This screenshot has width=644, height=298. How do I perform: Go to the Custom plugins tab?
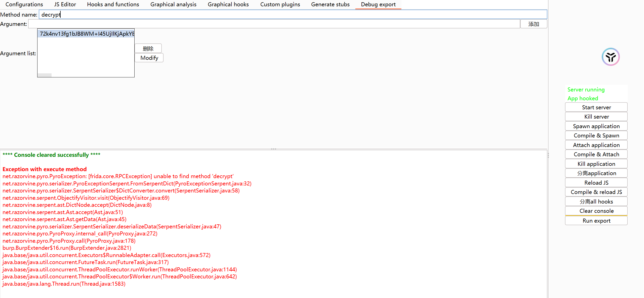280,4
